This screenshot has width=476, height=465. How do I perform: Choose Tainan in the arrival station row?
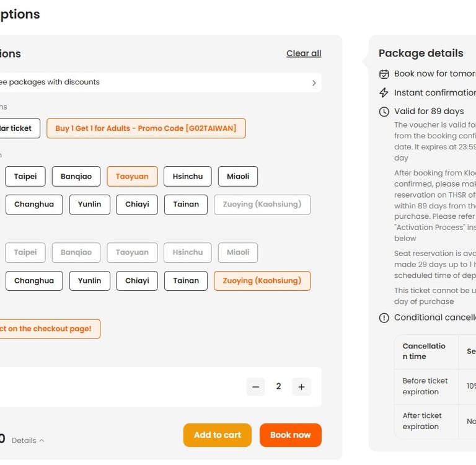point(186,281)
